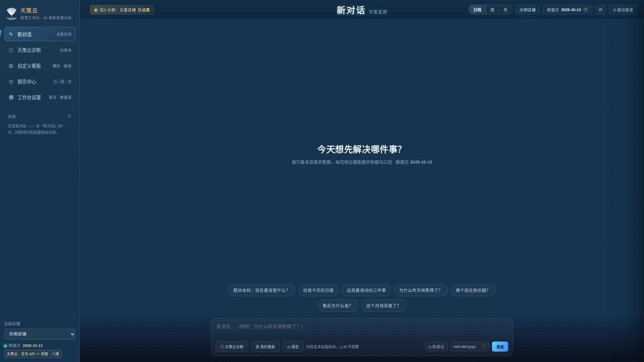Choose suggestion 为什么昨天销售降了？
Screen dimensions: 644x362
click(421, 290)
